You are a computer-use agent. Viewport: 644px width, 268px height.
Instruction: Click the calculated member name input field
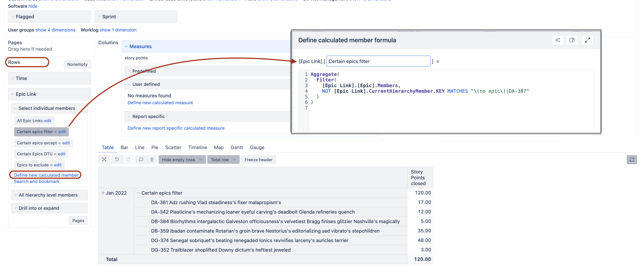click(x=378, y=61)
